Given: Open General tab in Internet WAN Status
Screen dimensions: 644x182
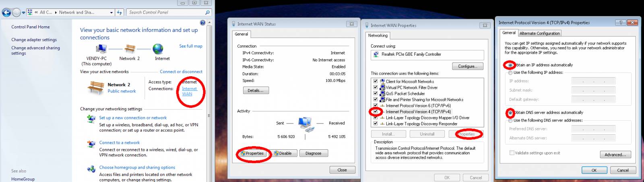Looking at the screenshot, I should click(x=242, y=34).
